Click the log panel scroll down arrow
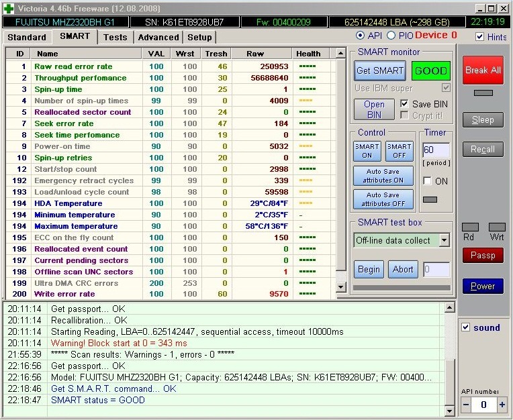This screenshot has height=420, width=513. (x=450, y=411)
